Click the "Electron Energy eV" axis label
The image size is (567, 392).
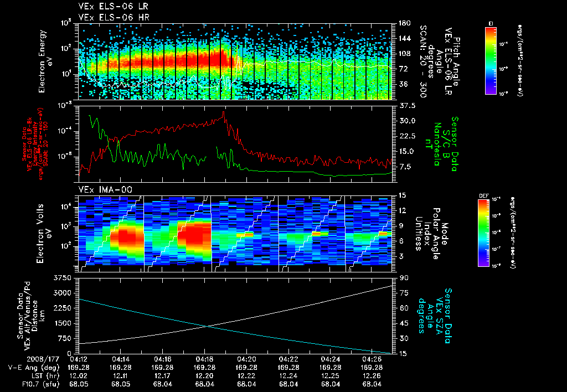pyautogui.click(x=45, y=61)
